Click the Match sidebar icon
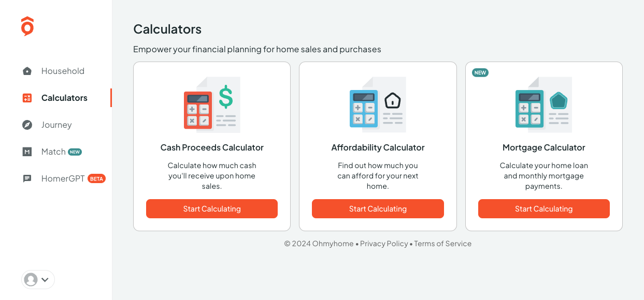The height and width of the screenshot is (300, 644). 27,152
